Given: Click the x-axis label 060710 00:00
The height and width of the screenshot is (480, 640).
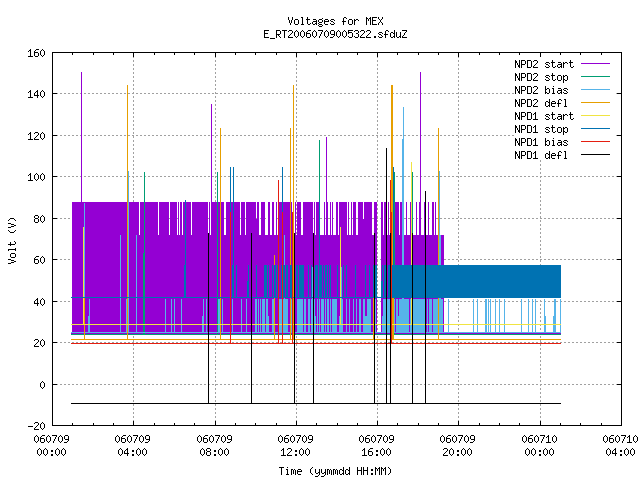Looking at the screenshot, I should (x=540, y=446).
